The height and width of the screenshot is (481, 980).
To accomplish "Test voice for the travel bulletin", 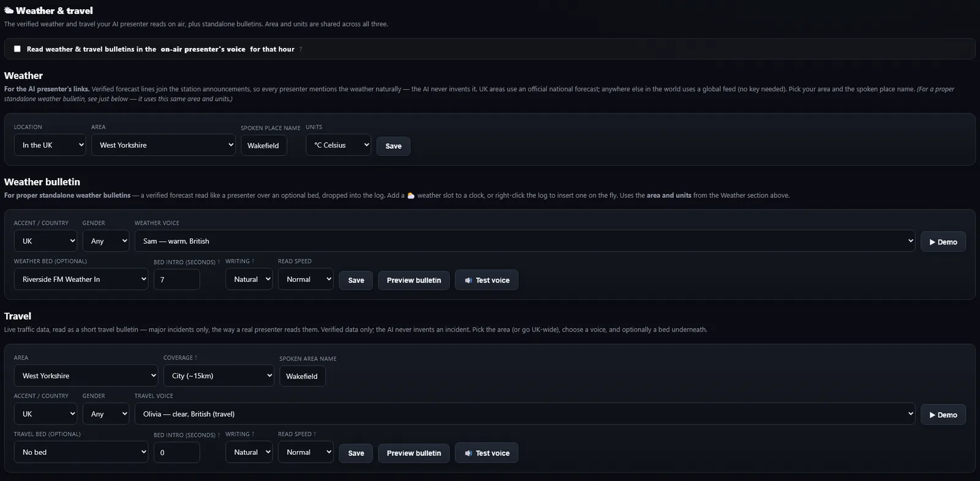I will tap(486, 453).
